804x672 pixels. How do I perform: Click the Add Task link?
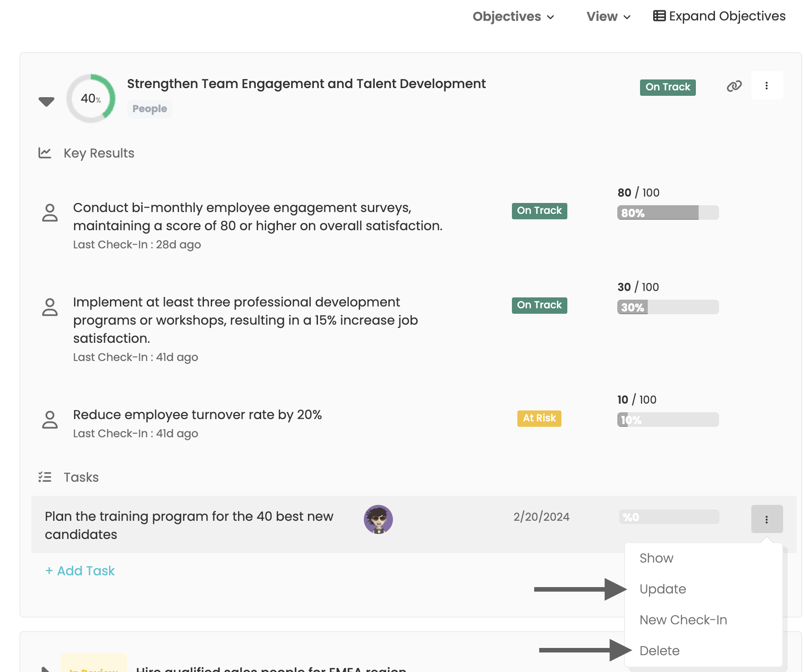[80, 571]
